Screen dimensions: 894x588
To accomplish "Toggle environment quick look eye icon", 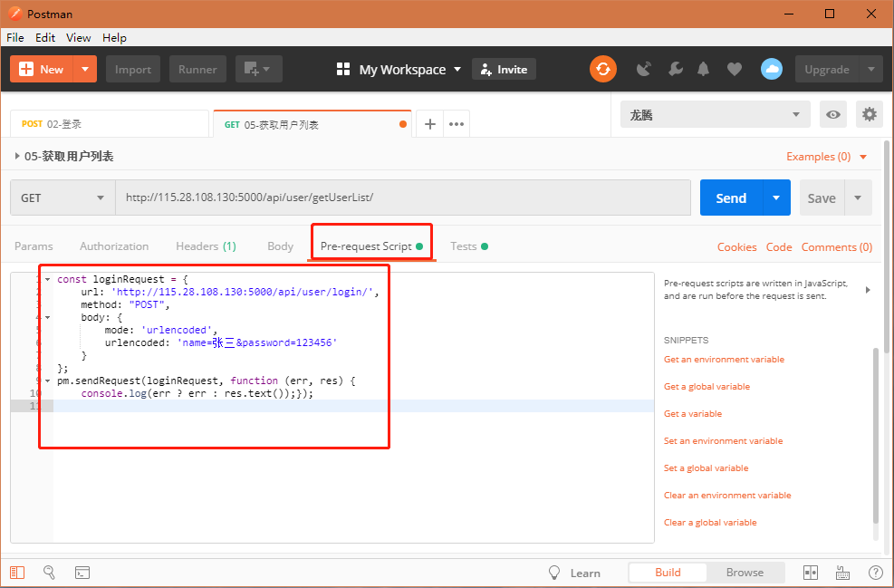I will coord(833,114).
